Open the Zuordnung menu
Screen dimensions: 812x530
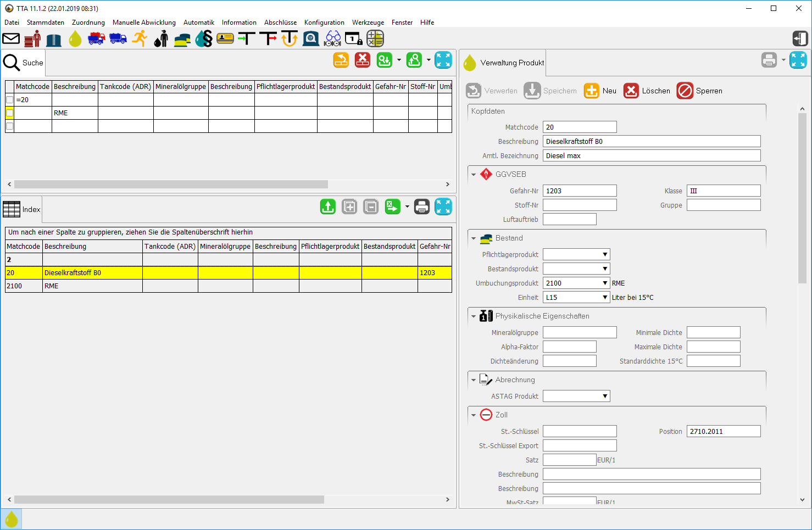pos(88,23)
